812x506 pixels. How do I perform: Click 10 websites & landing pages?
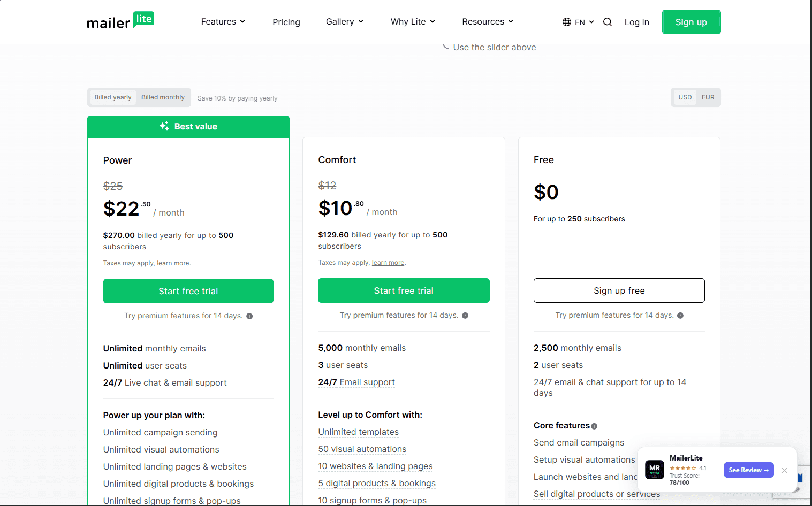point(376,466)
